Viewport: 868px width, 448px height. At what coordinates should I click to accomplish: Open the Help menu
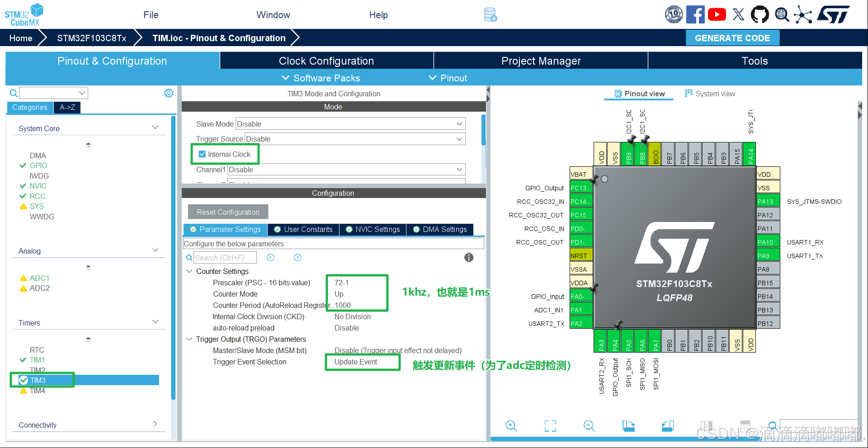[378, 15]
